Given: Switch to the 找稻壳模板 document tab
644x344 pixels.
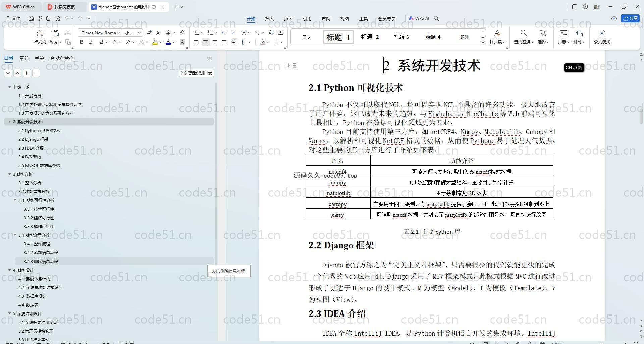Looking at the screenshot, I should (65, 7).
